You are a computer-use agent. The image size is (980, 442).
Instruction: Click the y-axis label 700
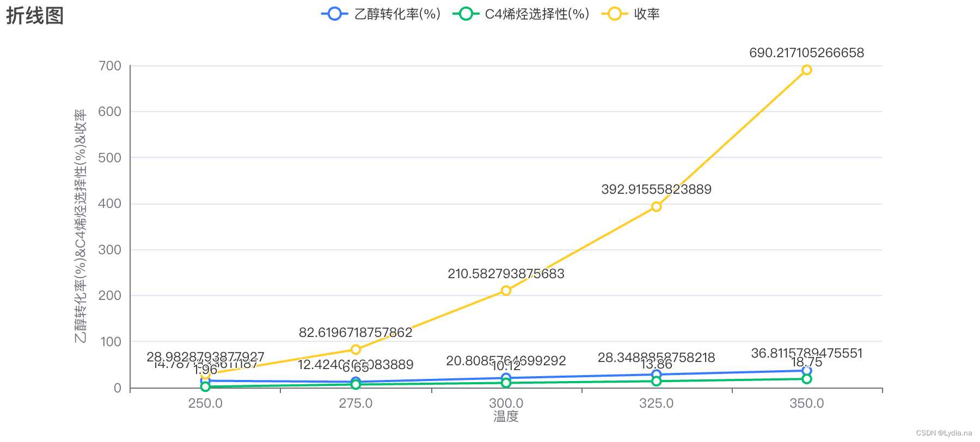(x=110, y=66)
